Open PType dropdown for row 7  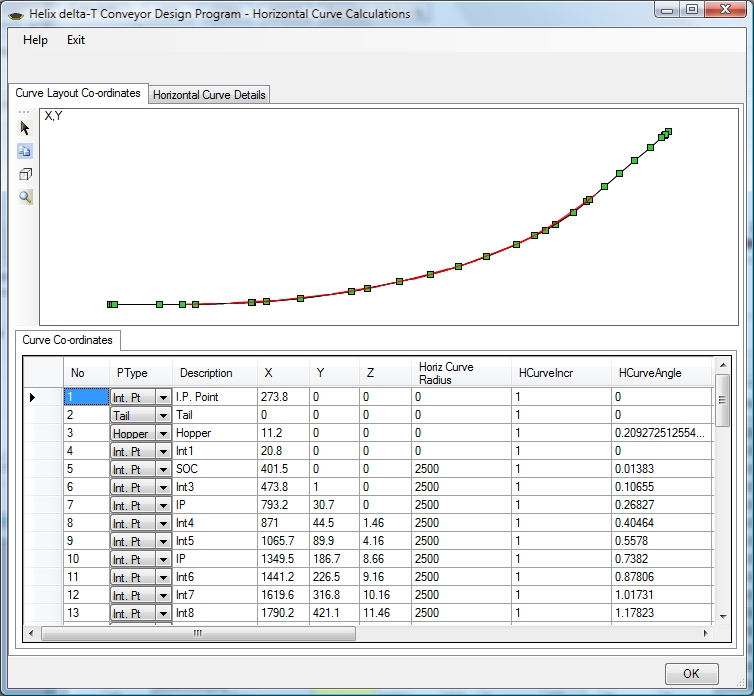coord(163,506)
